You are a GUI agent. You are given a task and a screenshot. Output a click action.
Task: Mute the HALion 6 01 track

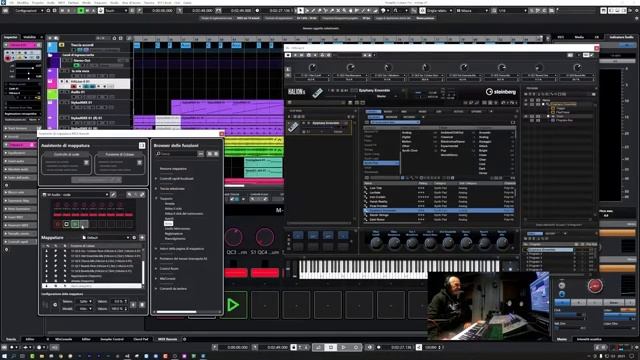click(62, 82)
